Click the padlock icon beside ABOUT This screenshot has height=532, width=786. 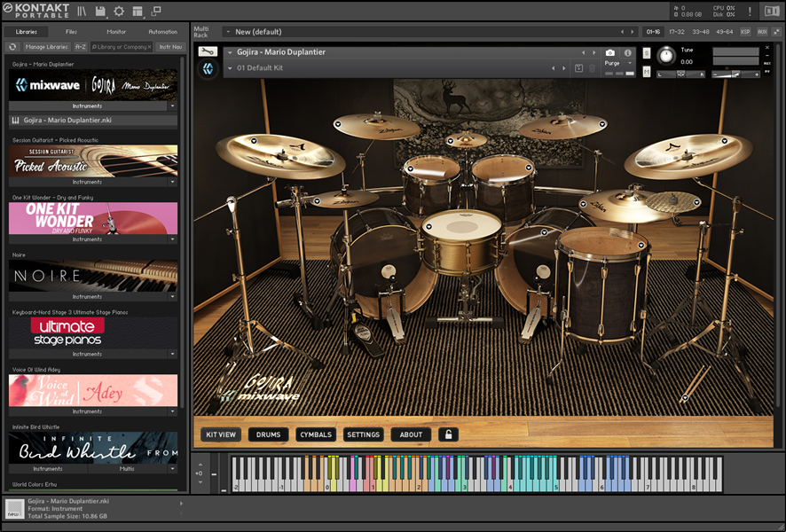(449, 434)
